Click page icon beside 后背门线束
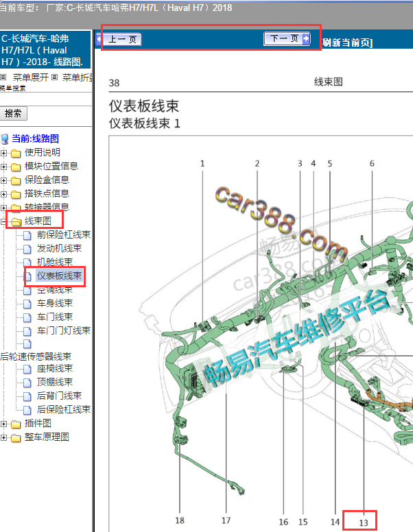The height and width of the screenshot is (532, 413). [x=27, y=396]
